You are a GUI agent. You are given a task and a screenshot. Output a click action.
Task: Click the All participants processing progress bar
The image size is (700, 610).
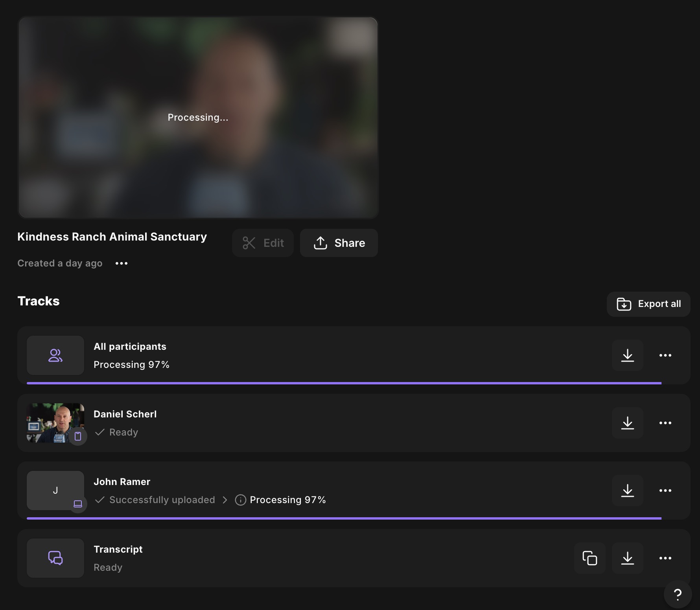(344, 383)
